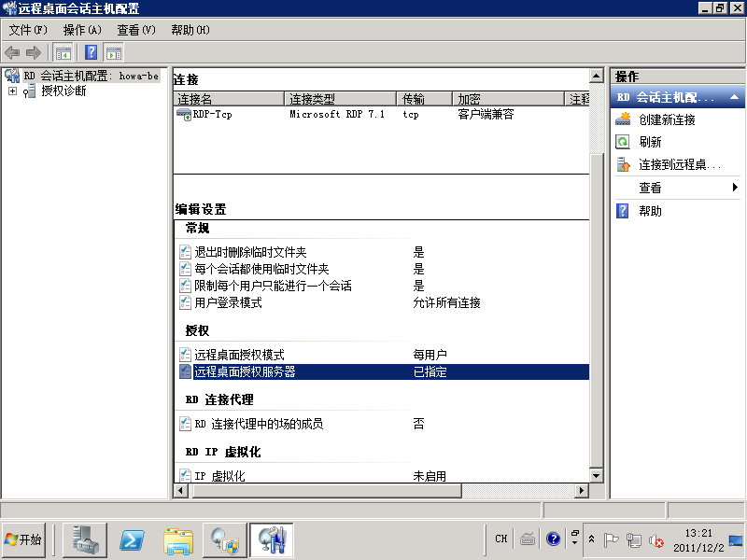Click the 远程桌面授权服务器 setting icon

[185, 371]
